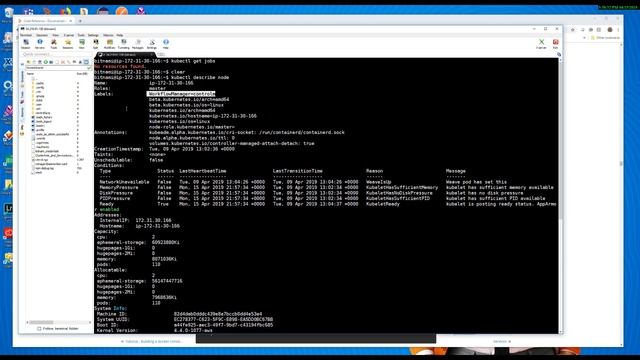Open the Sessions menu

click(42, 35)
